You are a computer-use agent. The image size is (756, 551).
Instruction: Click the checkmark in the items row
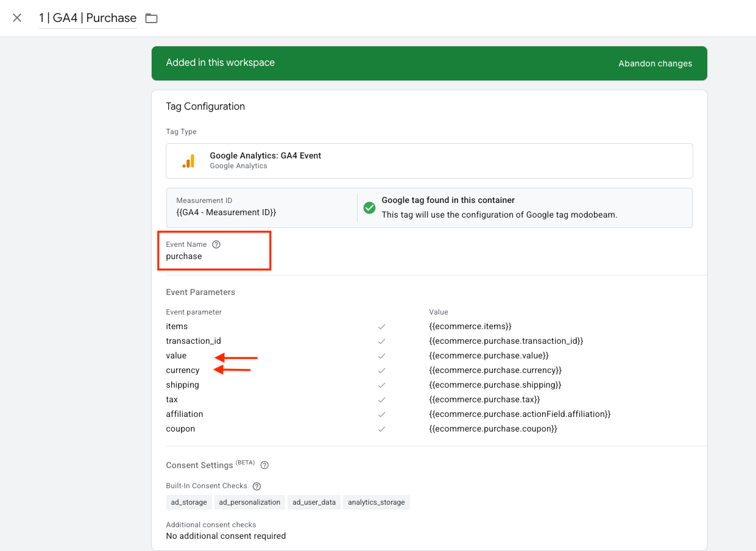pyautogui.click(x=382, y=327)
